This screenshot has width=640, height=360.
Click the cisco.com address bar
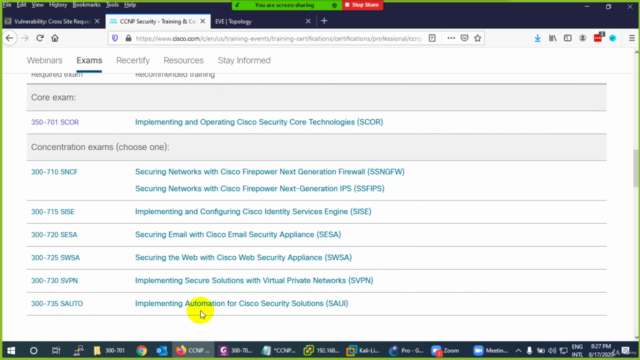click(278, 38)
